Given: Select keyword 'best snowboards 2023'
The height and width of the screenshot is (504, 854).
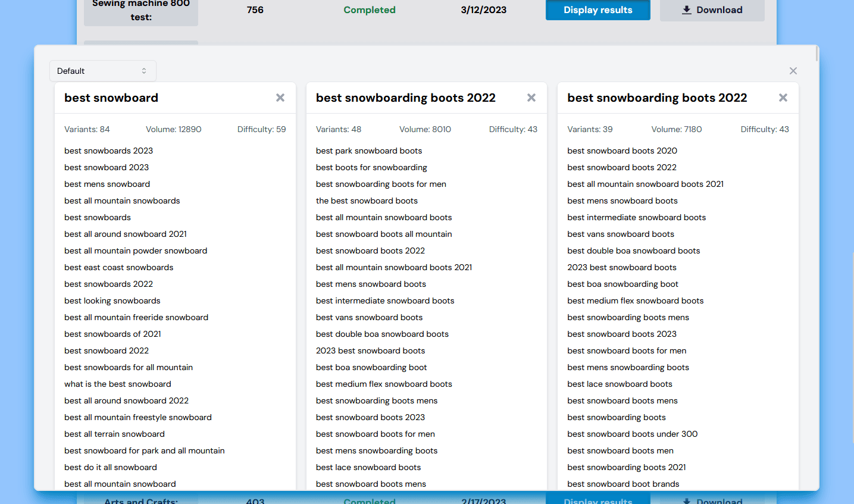Looking at the screenshot, I should (x=108, y=151).
